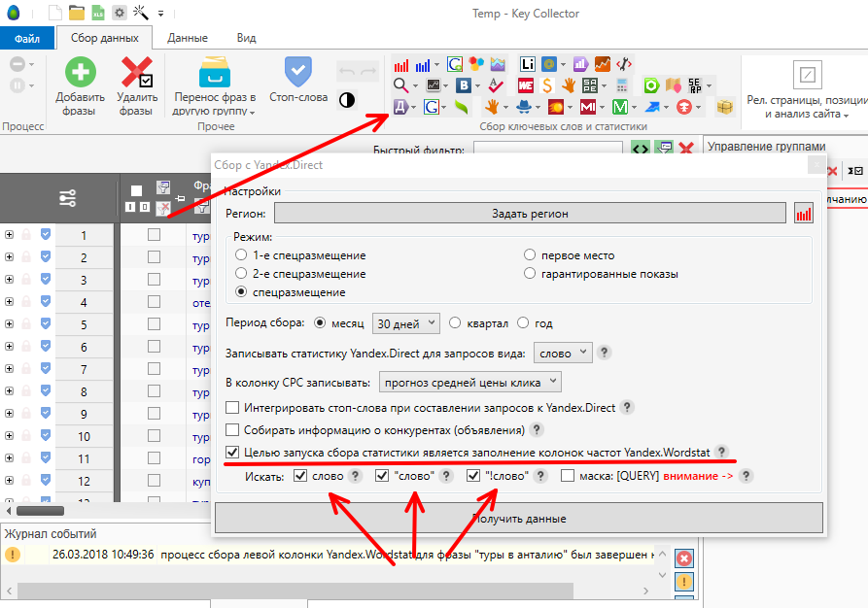The height and width of the screenshot is (608, 868).
Task: Open the Стоп-слова shield icon
Action: 297,73
